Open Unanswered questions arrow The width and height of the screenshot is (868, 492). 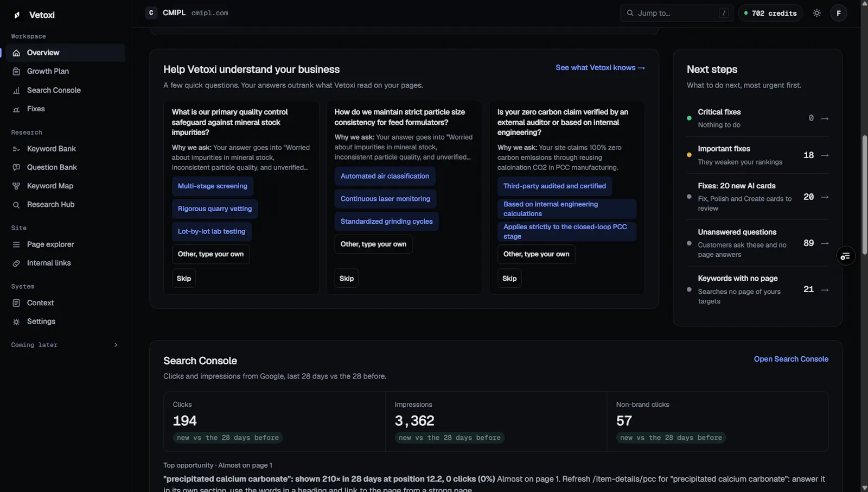tap(825, 243)
